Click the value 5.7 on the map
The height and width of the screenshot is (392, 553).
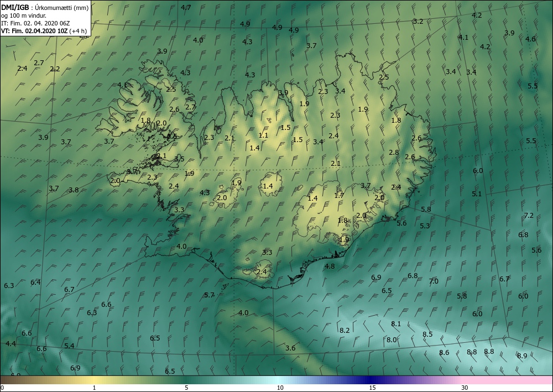tap(209, 295)
